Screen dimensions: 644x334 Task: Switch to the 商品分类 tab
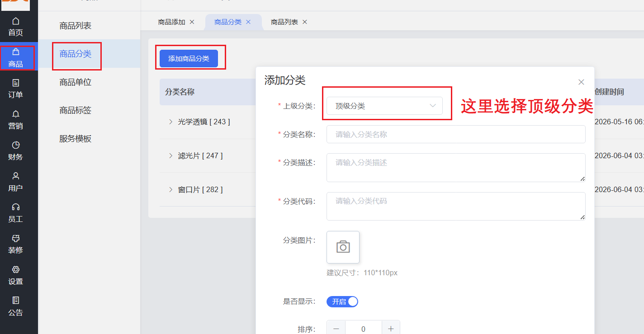(x=228, y=22)
